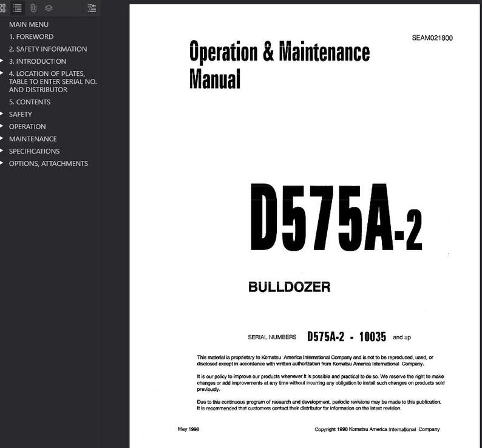Image resolution: width=482 pixels, height=448 pixels.
Task: Click the current outline item icon
Action: tap(92, 8)
